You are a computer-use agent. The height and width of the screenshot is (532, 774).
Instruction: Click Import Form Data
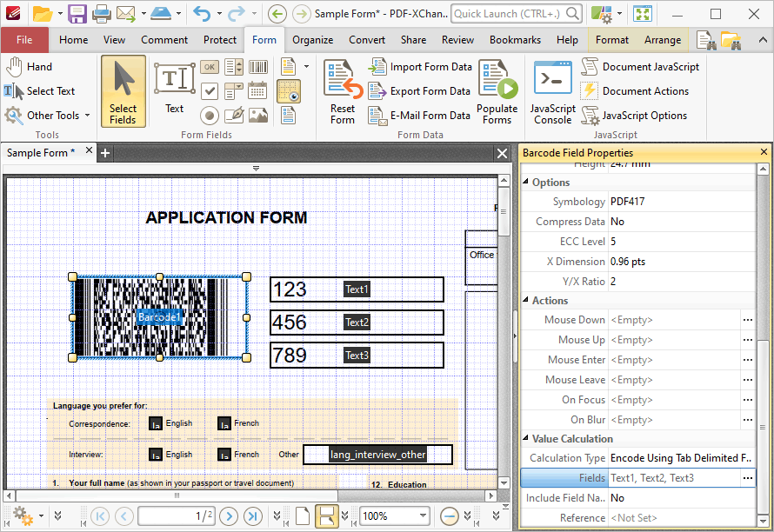coord(420,67)
